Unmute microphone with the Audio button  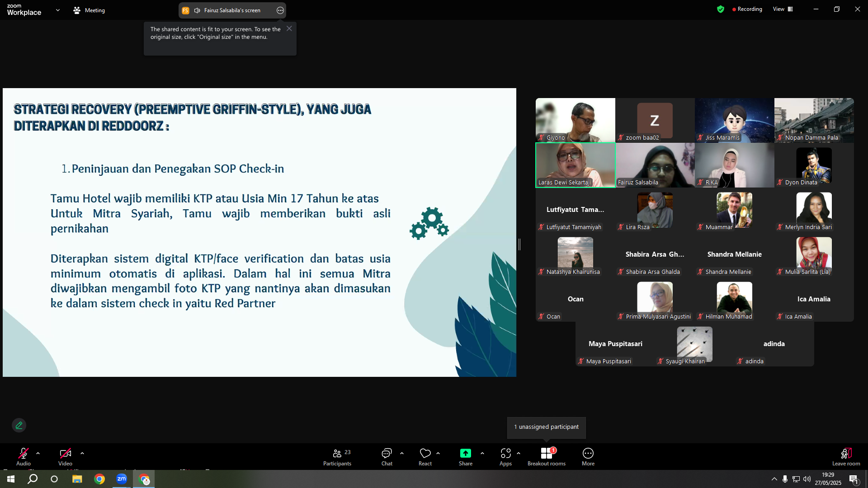[24, 456]
